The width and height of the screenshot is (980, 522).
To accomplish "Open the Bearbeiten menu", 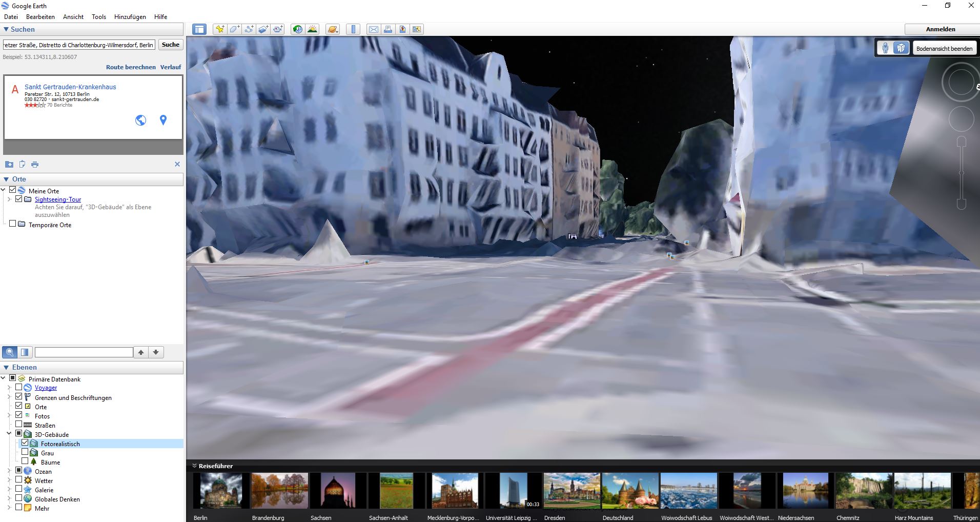I will [40, 17].
